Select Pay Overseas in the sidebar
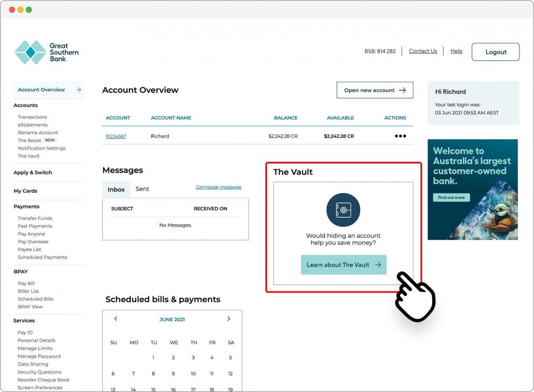 click(x=33, y=242)
